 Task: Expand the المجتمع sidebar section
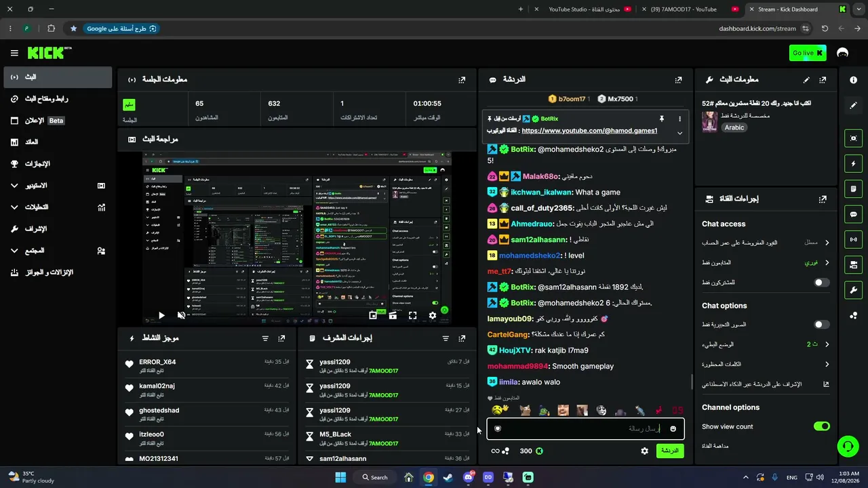tap(58, 251)
